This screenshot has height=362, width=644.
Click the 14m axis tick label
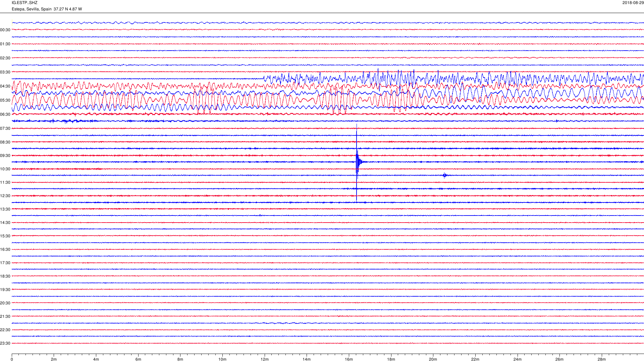[x=307, y=359]
